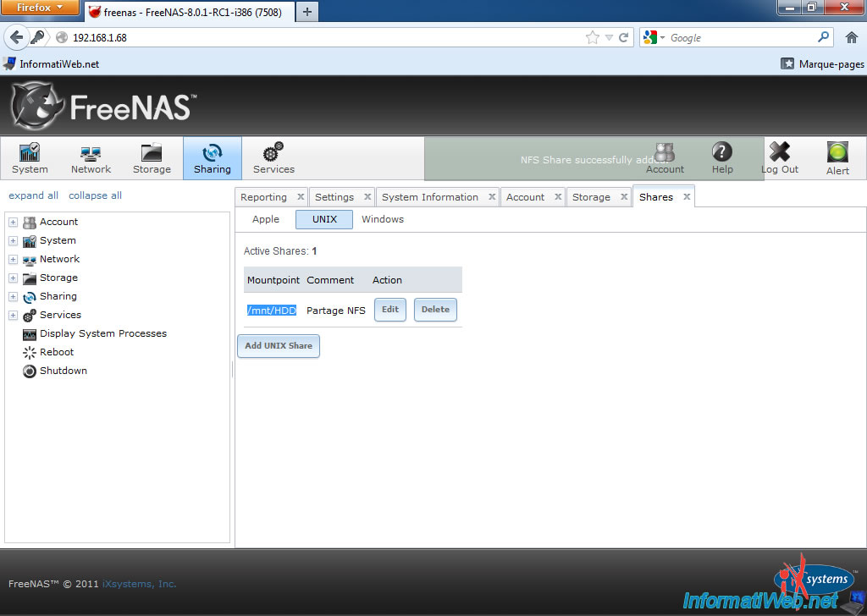The image size is (867, 616).
Task: Select the Apple shares sub-tab
Action: pos(265,219)
